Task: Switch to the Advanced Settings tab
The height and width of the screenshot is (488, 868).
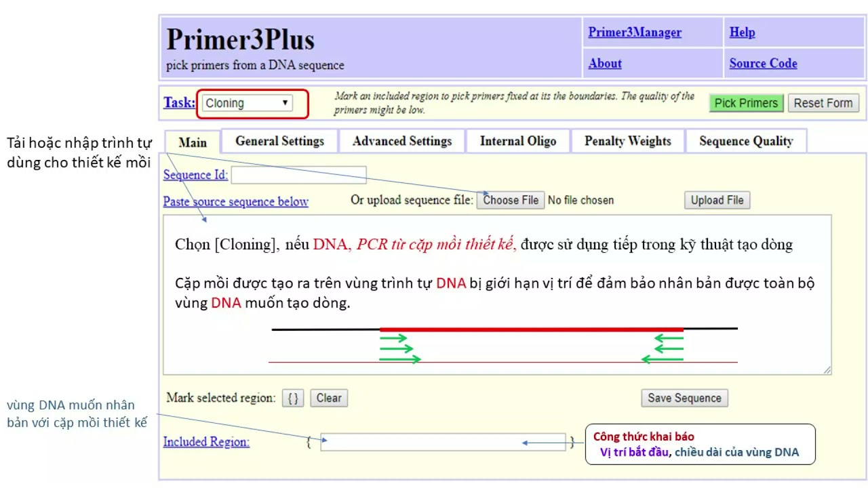Action: coord(402,141)
